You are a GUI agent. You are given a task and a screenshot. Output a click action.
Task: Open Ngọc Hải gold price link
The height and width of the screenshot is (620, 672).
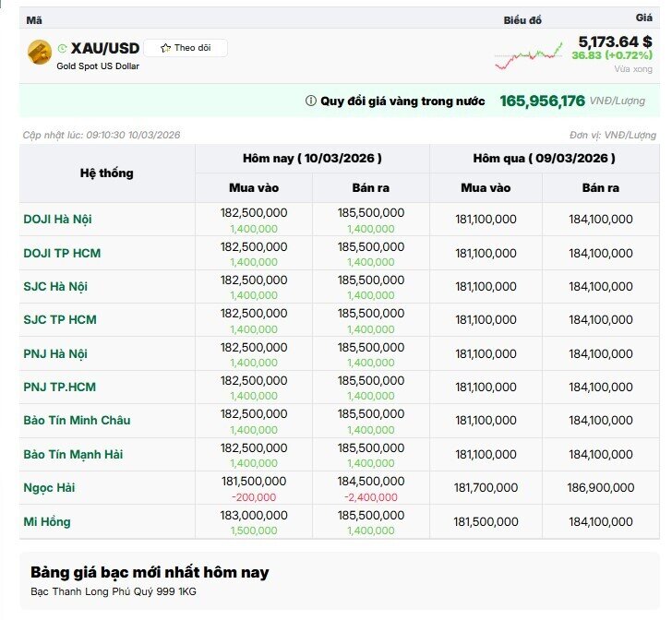pyautogui.click(x=49, y=487)
